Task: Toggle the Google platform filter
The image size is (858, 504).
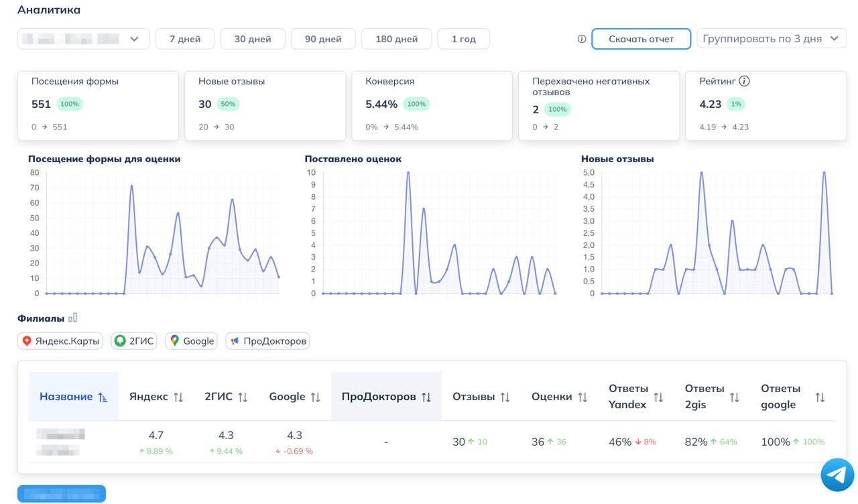Action: [x=192, y=341]
